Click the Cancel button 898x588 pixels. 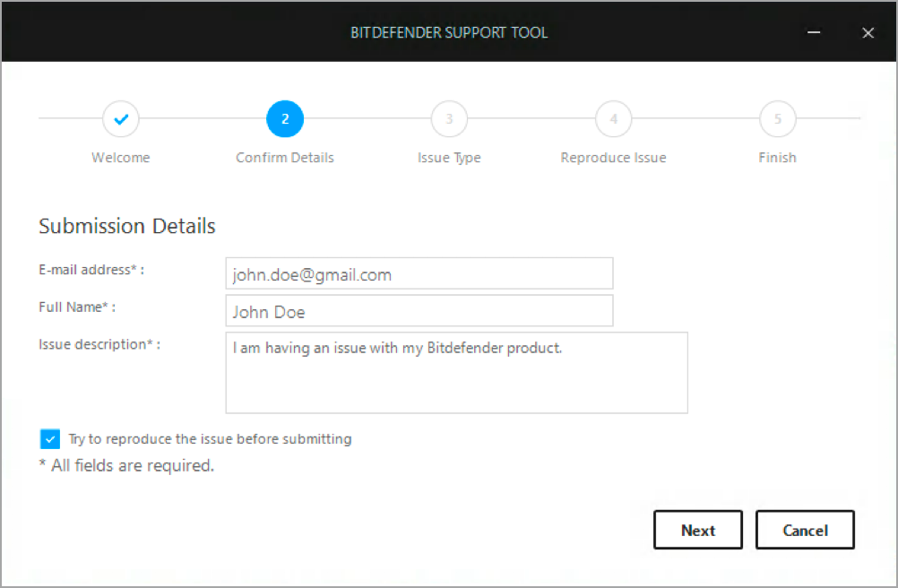coord(805,530)
